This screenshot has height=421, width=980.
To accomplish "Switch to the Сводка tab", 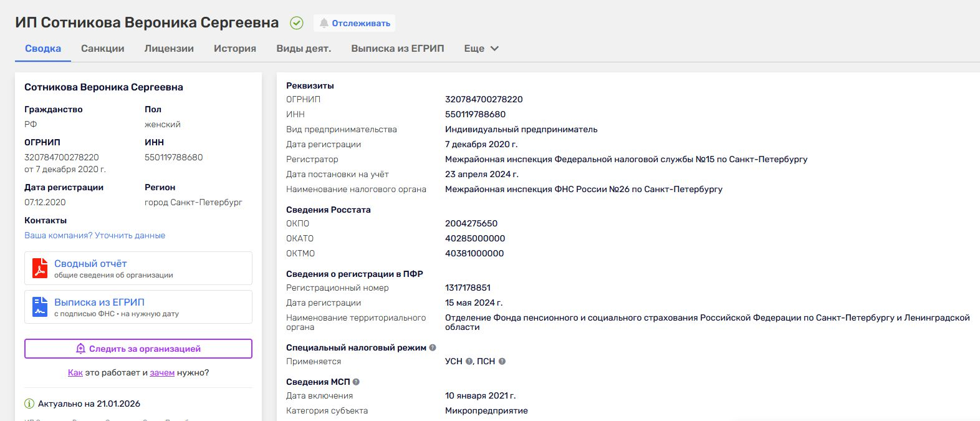I will click(43, 48).
